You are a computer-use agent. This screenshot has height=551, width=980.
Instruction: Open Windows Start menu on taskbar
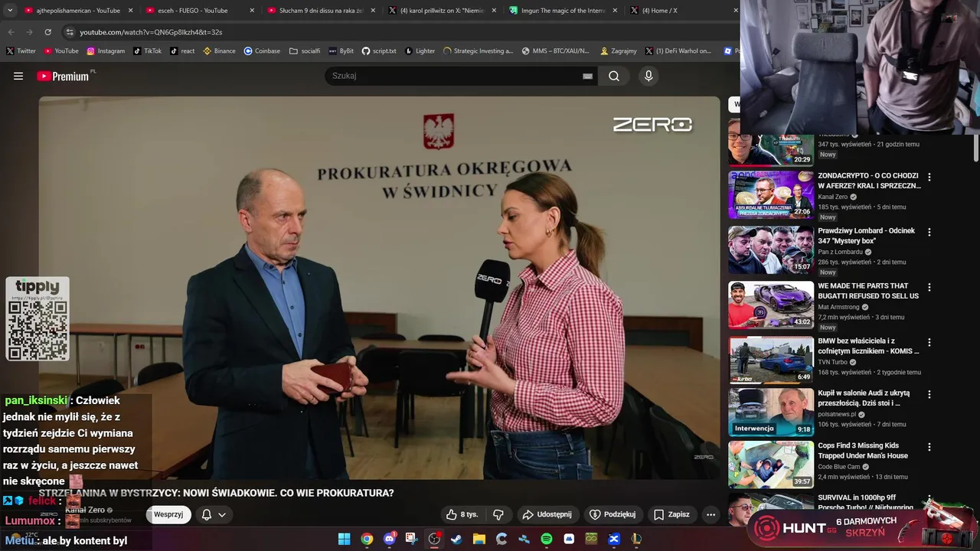point(344,539)
